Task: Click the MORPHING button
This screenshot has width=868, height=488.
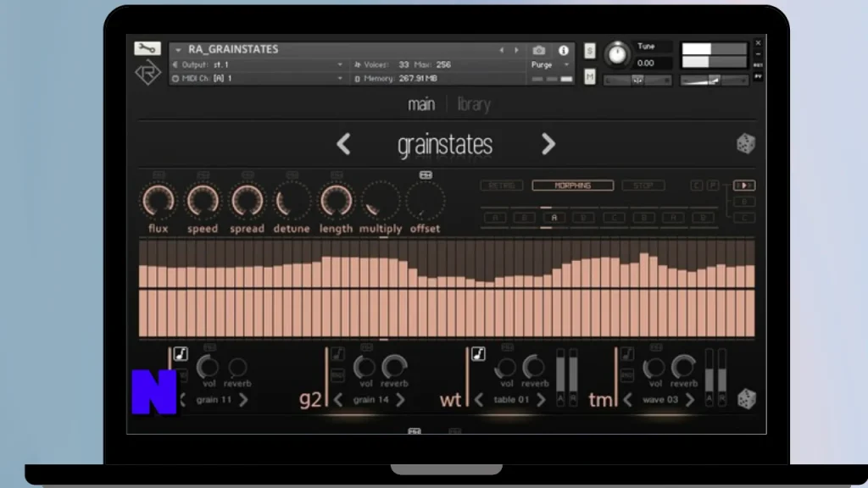Action: click(x=572, y=186)
